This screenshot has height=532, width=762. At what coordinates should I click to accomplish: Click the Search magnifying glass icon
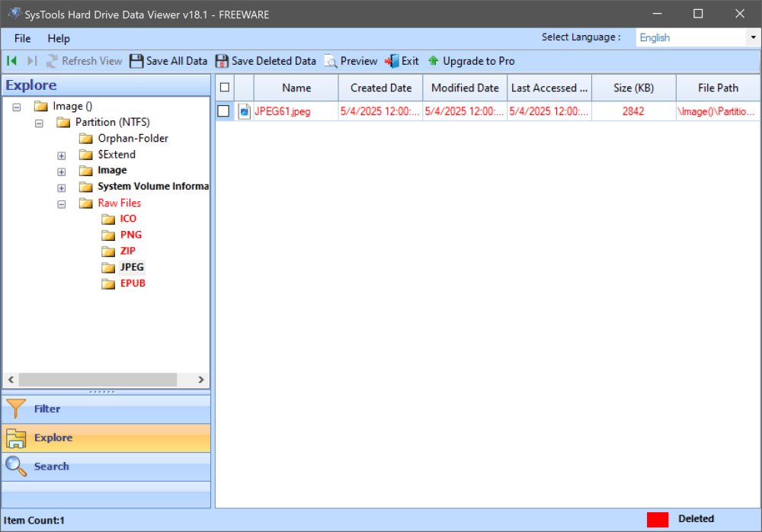coord(16,466)
